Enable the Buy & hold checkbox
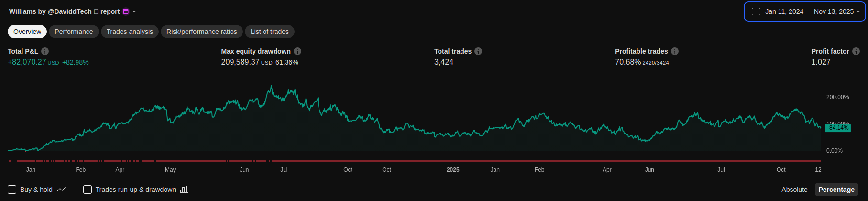 pos(12,190)
